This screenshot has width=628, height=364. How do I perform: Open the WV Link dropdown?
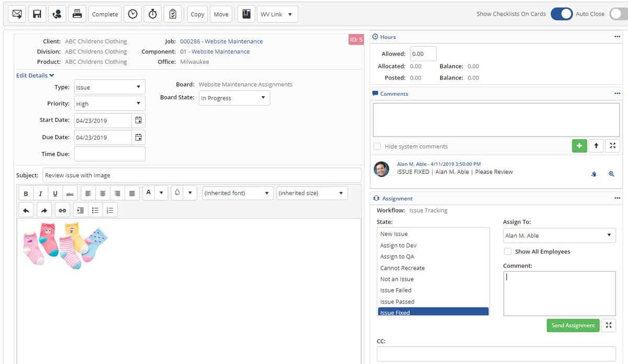277,14
